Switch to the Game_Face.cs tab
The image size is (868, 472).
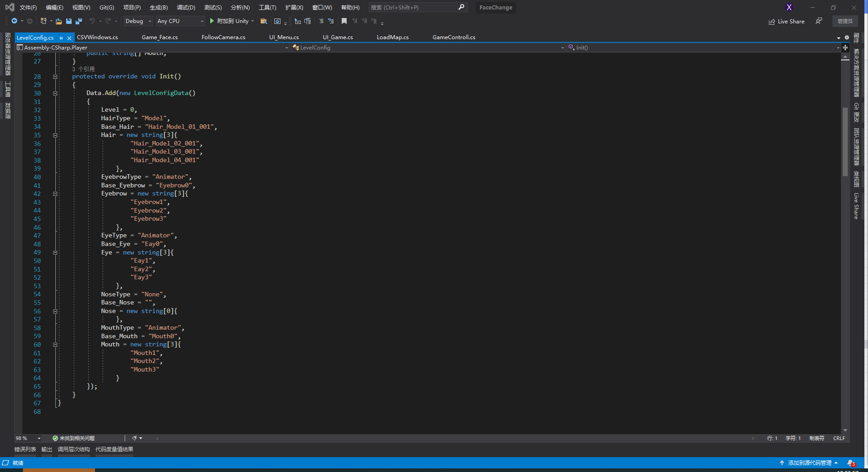pos(160,37)
